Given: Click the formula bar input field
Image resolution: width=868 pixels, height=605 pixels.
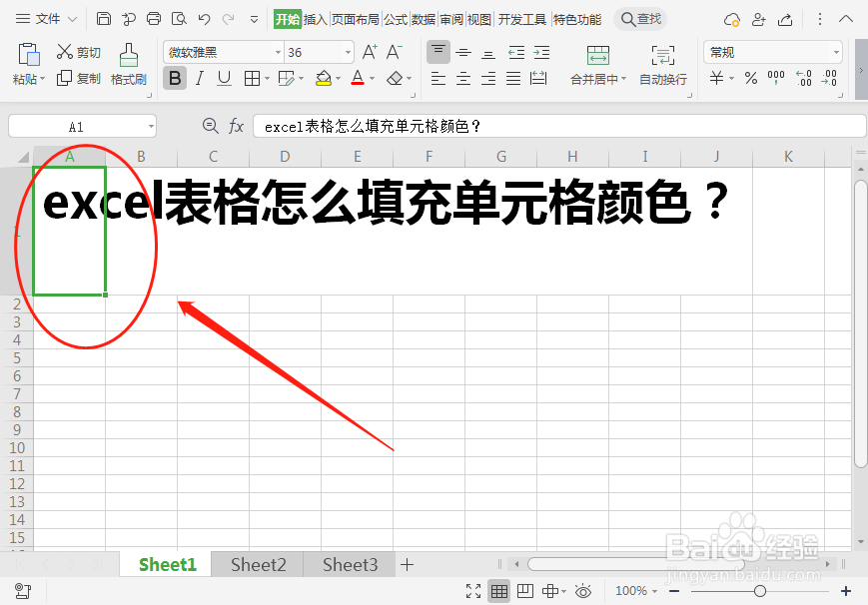Looking at the screenshot, I should point(559,126).
